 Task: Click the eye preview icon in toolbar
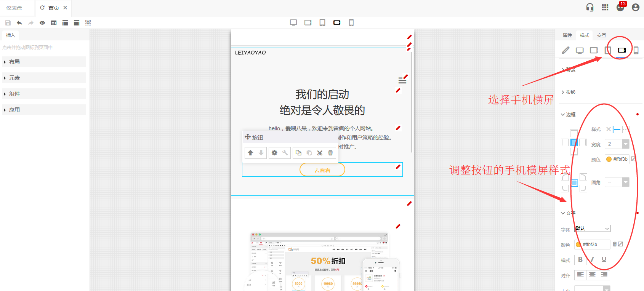click(x=42, y=23)
